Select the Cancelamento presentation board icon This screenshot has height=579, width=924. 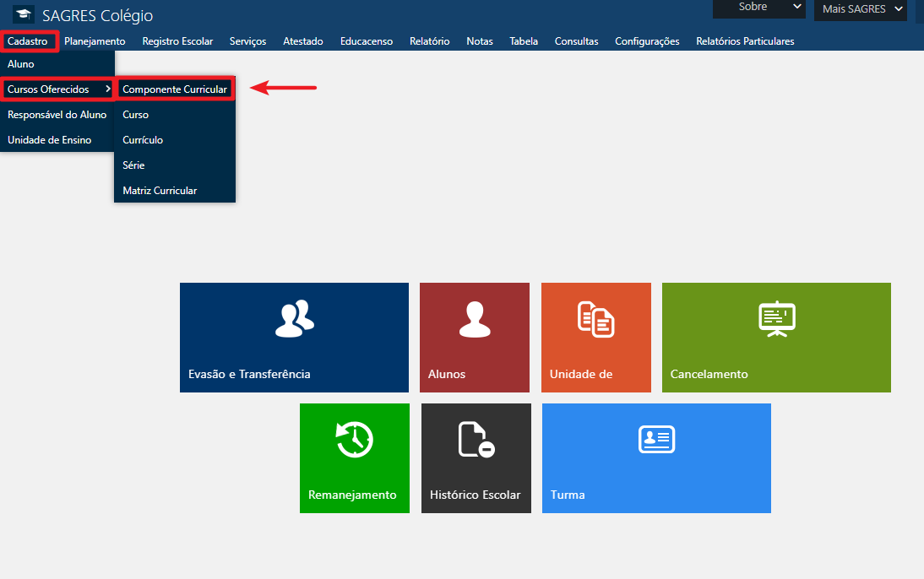[776, 318]
